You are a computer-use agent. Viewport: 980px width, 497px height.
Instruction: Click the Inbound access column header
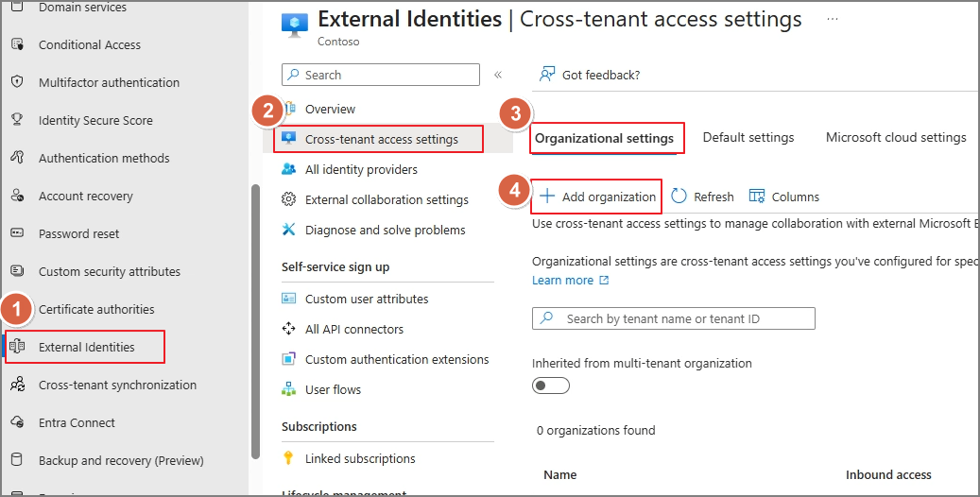[888, 475]
